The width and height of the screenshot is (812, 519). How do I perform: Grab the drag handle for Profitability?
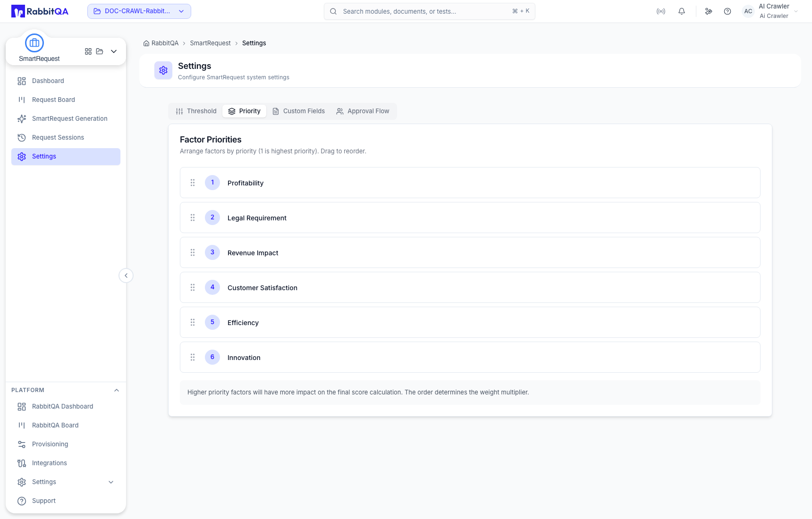193,183
